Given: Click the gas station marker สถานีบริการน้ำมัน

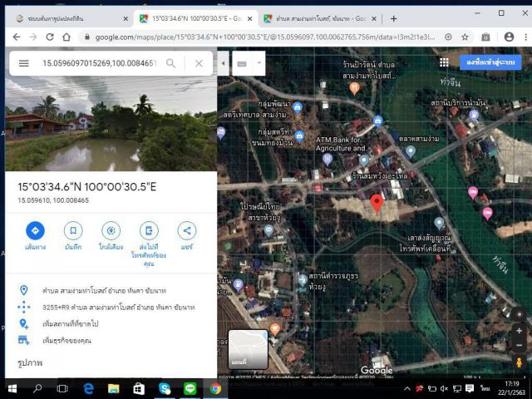Looking at the screenshot, I should [x=474, y=116].
